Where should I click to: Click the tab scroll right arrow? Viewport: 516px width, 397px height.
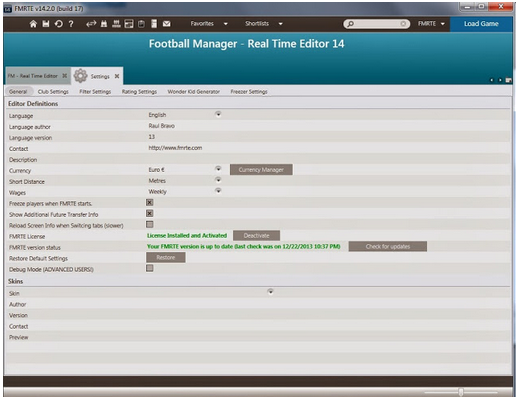pos(500,80)
